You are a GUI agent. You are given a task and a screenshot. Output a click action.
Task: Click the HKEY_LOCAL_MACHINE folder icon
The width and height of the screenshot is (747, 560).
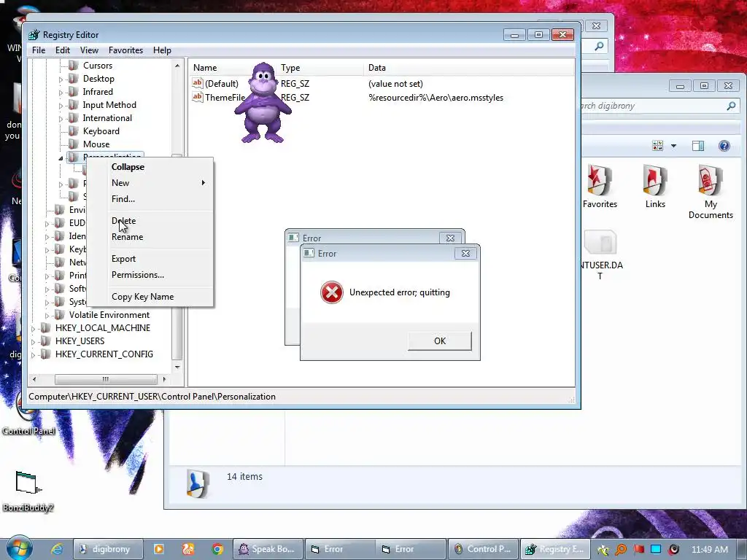click(x=45, y=327)
